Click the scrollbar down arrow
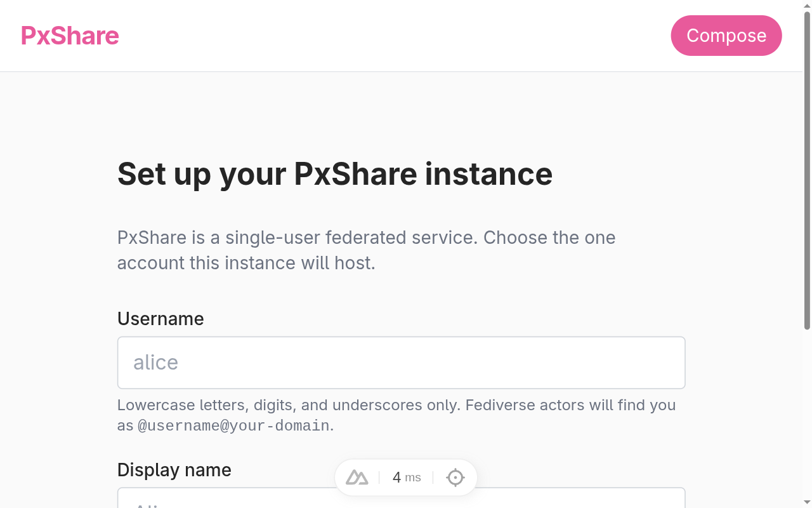 tap(808, 503)
